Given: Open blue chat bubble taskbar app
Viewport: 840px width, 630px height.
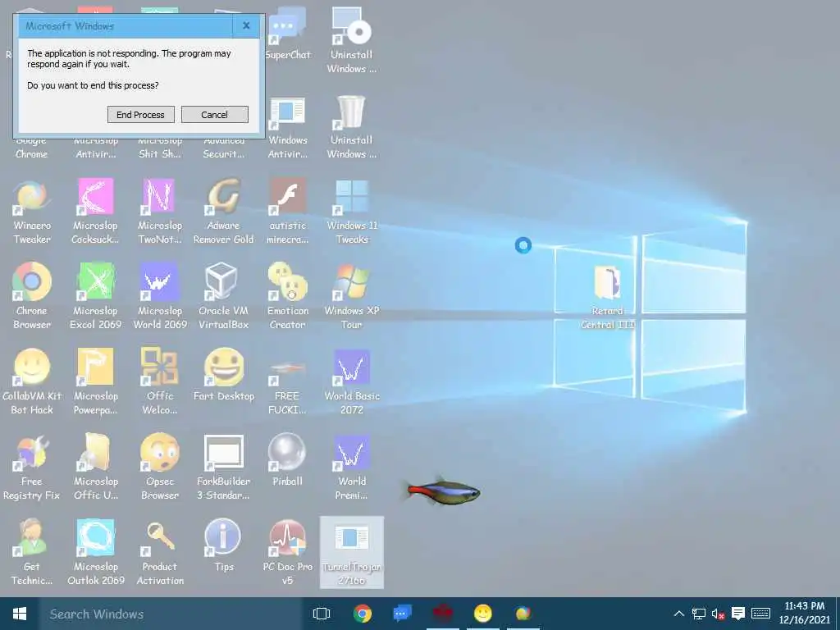Looking at the screenshot, I should click(x=402, y=614).
